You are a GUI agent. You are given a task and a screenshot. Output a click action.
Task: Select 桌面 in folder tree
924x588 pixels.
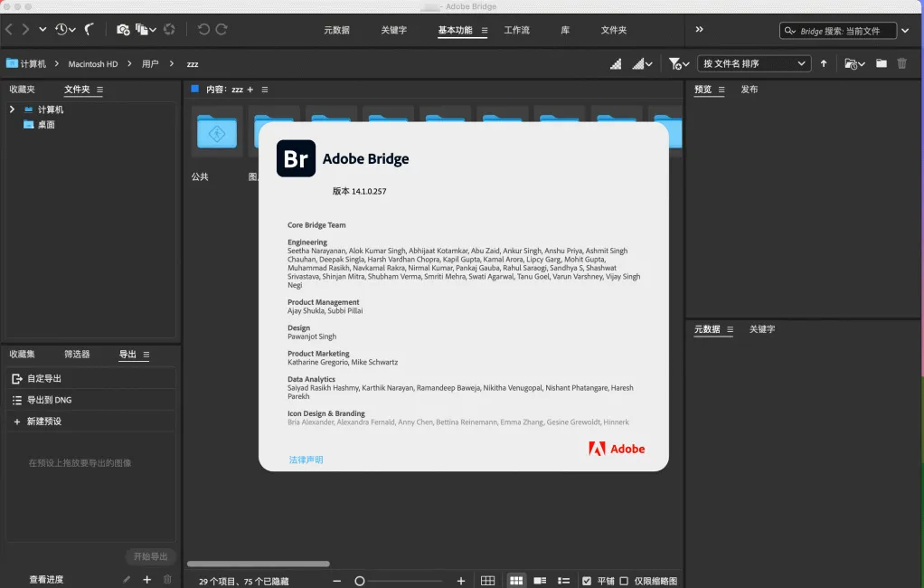point(46,125)
